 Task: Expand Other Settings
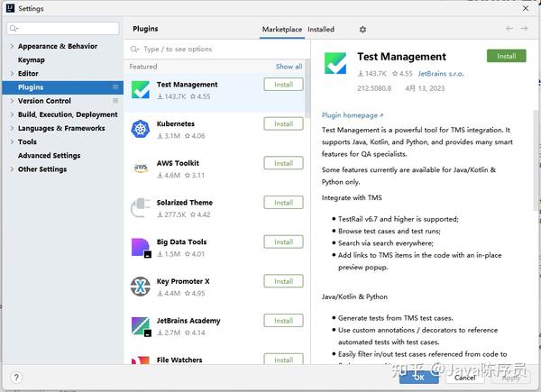[x=12, y=169]
